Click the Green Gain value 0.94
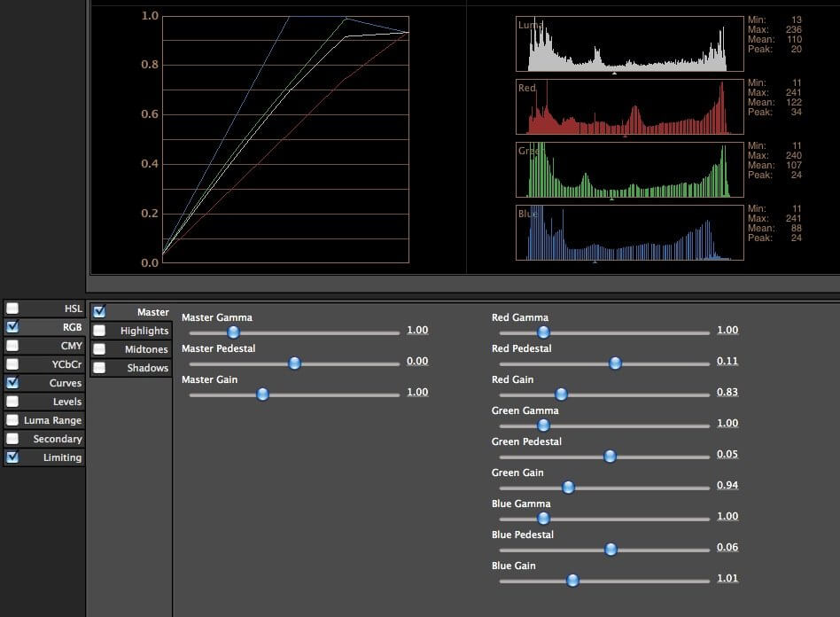The height and width of the screenshot is (617, 840). [727, 486]
